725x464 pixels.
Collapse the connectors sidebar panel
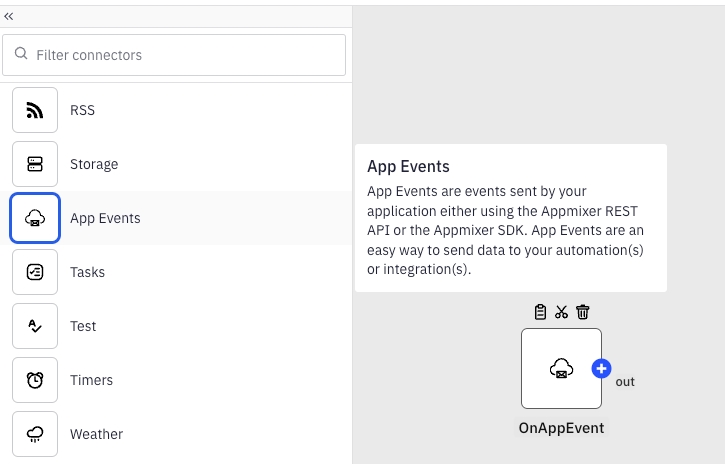[9, 17]
